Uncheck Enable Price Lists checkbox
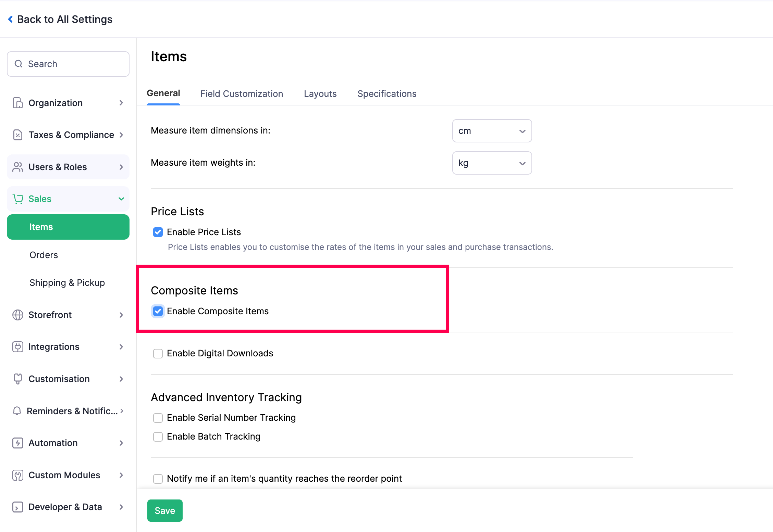The image size is (773, 532). click(158, 232)
